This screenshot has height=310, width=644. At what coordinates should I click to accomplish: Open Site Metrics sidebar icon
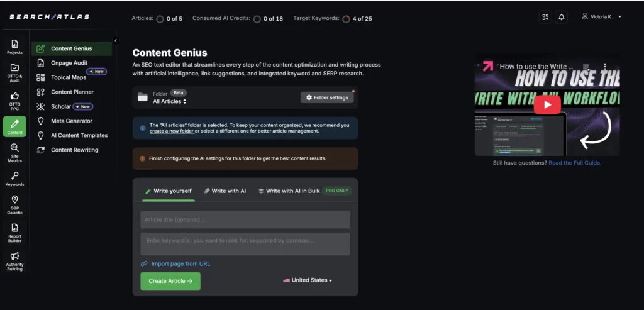(15, 152)
